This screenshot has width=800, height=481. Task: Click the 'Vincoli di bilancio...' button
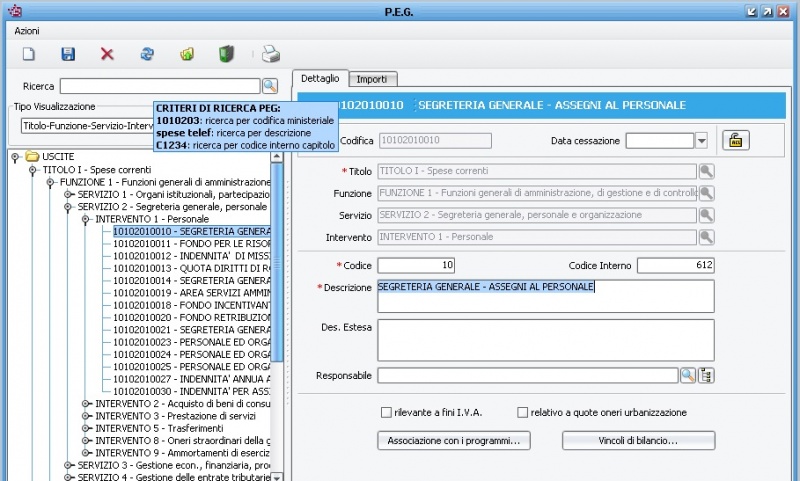(638, 440)
